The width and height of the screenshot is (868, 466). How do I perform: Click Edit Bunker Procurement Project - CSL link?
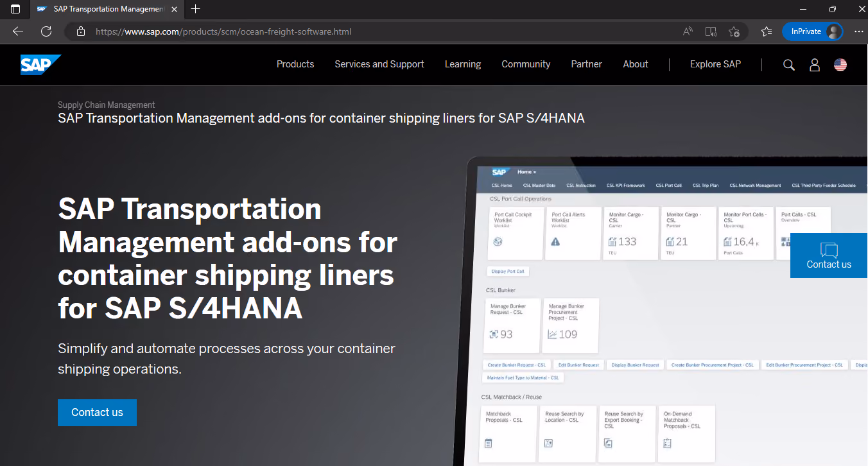tap(804, 365)
